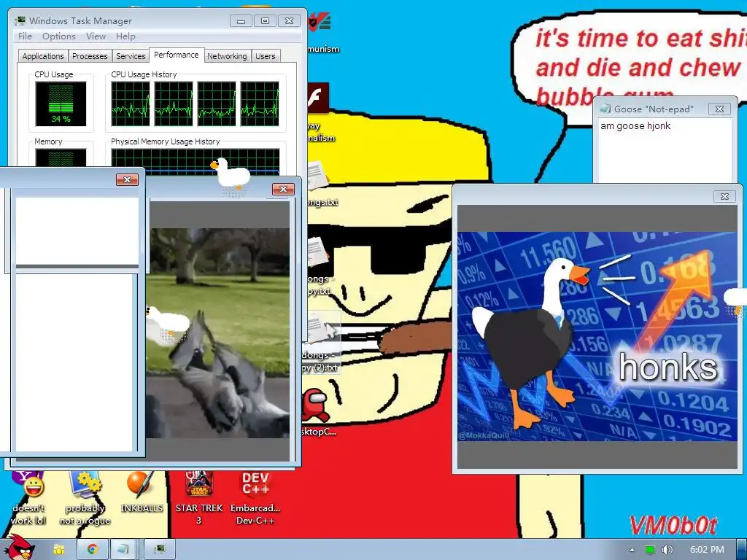Image resolution: width=747 pixels, height=560 pixels.
Task: Click the pigeon photo in goose window
Action: tap(217, 332)
